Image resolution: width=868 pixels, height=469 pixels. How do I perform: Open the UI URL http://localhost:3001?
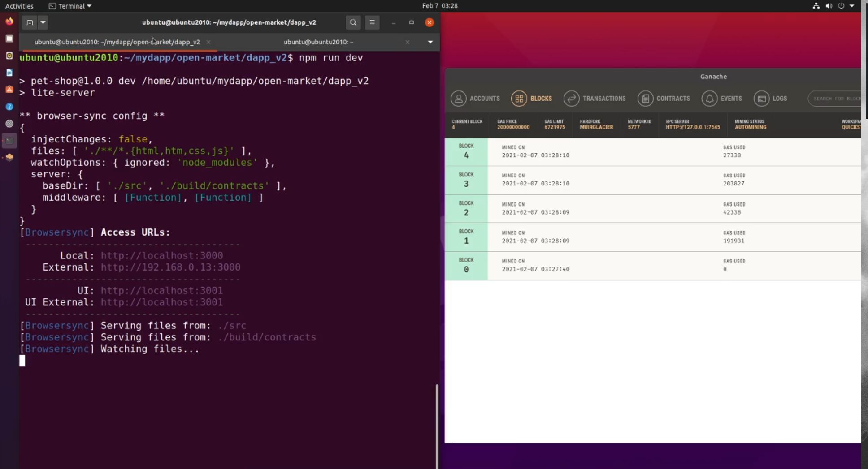click(162, 291)
